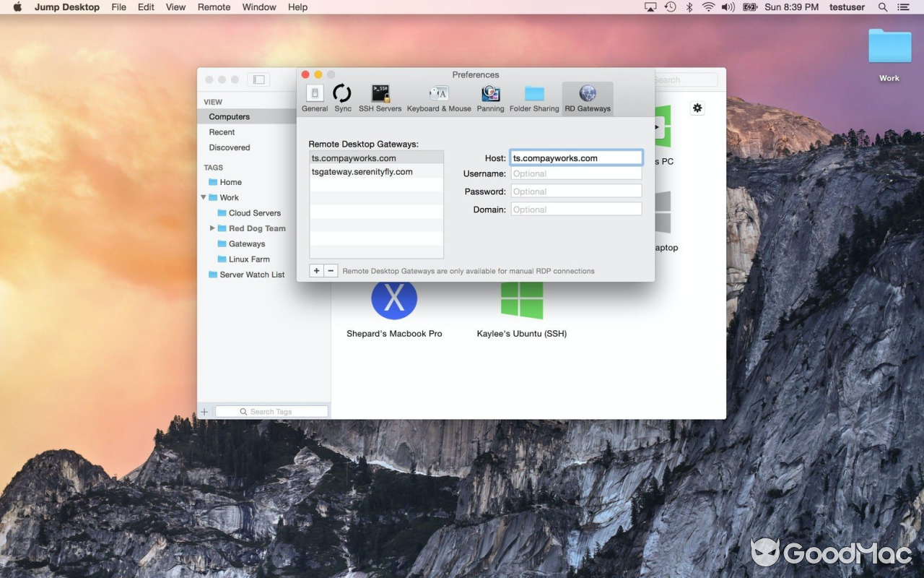Collapse the Work tag group
Image resolution: width=924 pixels, height=578 pixels.
(x=203, y=197)
